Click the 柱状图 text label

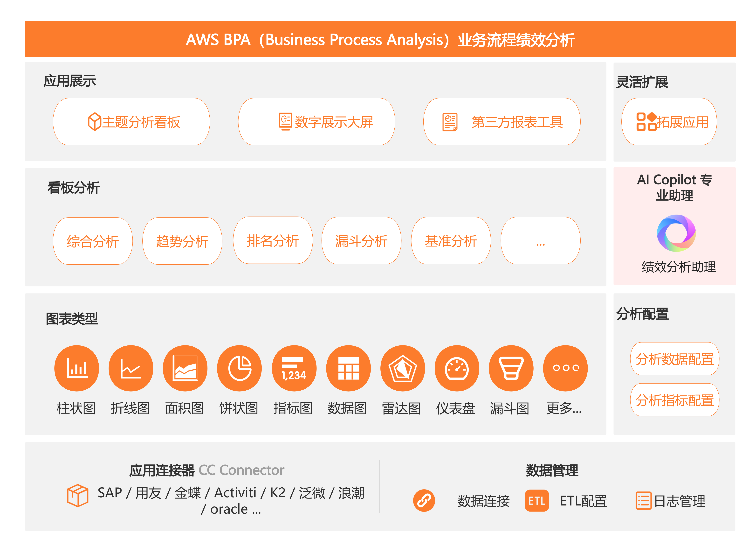(76, 408)
